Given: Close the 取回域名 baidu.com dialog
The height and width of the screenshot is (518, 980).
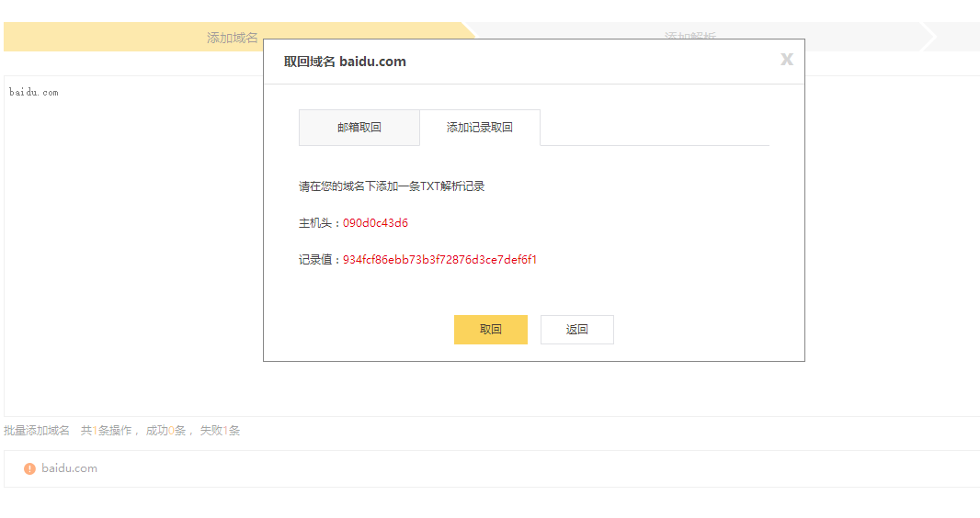Looking at the screenshot, I should click(x=786, y=60).
